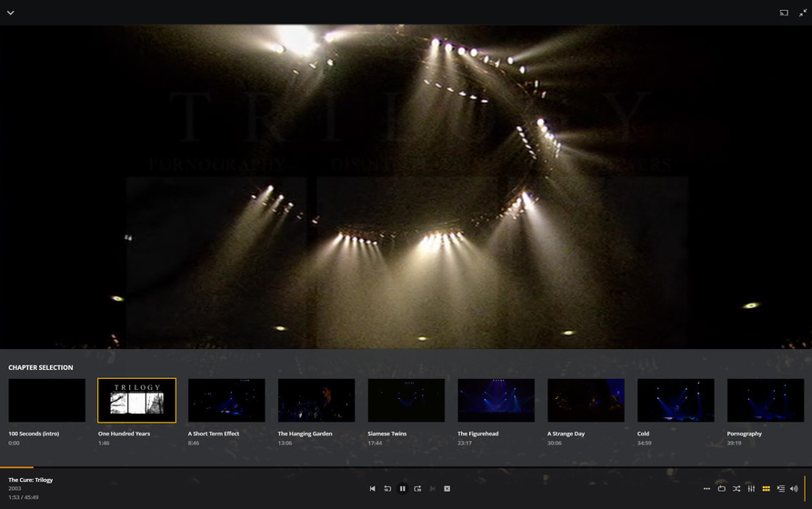
Task: Adjust the vertical volume slider
Action: [805, 488]
